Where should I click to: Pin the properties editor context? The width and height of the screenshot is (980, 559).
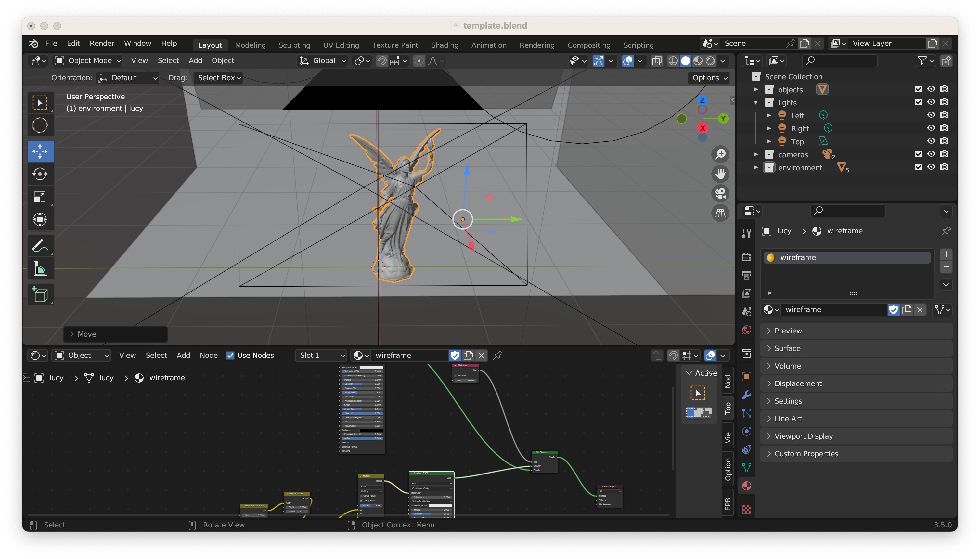946,231
